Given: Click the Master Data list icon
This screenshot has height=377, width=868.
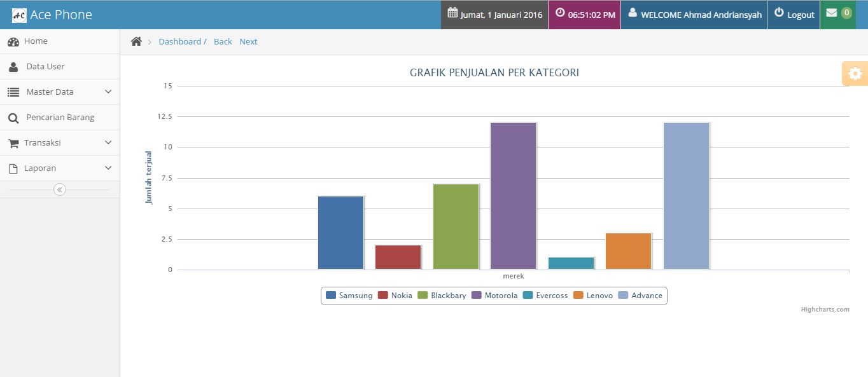Looking at the screenshot, I should click(x=13, y=92).
